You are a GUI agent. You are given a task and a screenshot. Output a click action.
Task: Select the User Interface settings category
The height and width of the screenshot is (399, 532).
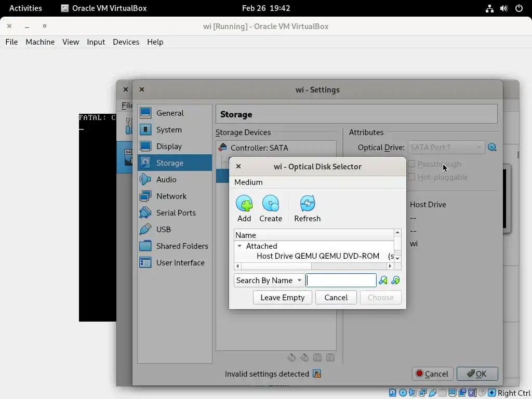(x=175, y=262)
